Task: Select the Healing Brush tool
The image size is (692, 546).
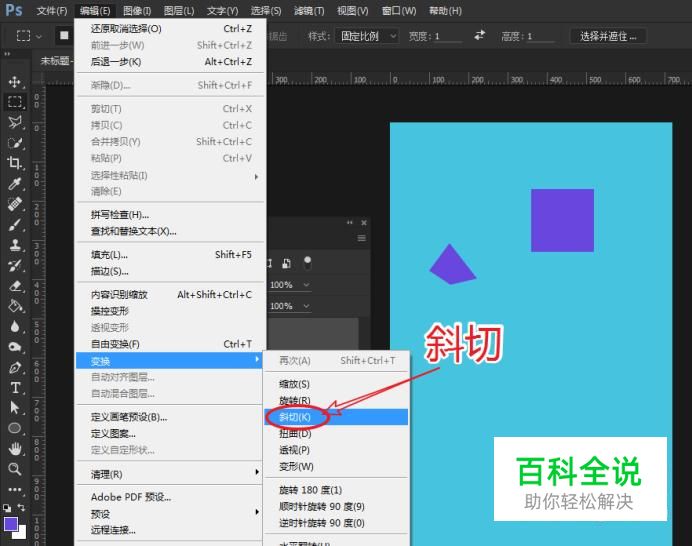Action: coord(15,204)
